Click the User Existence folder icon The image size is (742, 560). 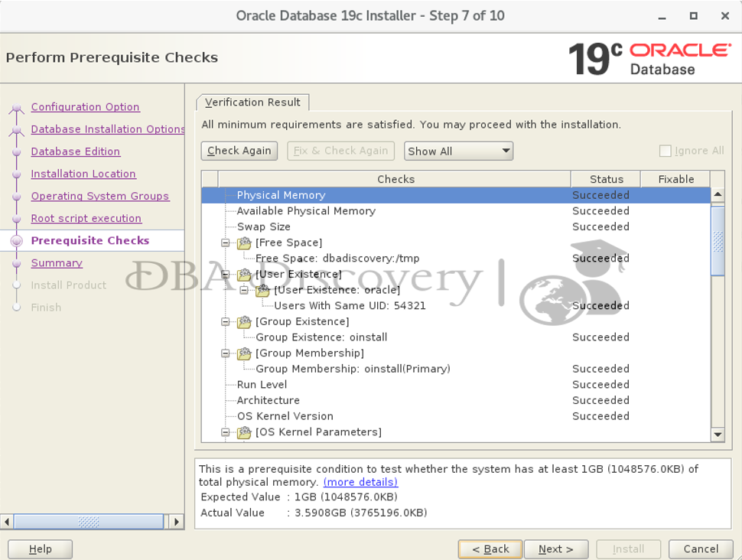click(244, 275)
